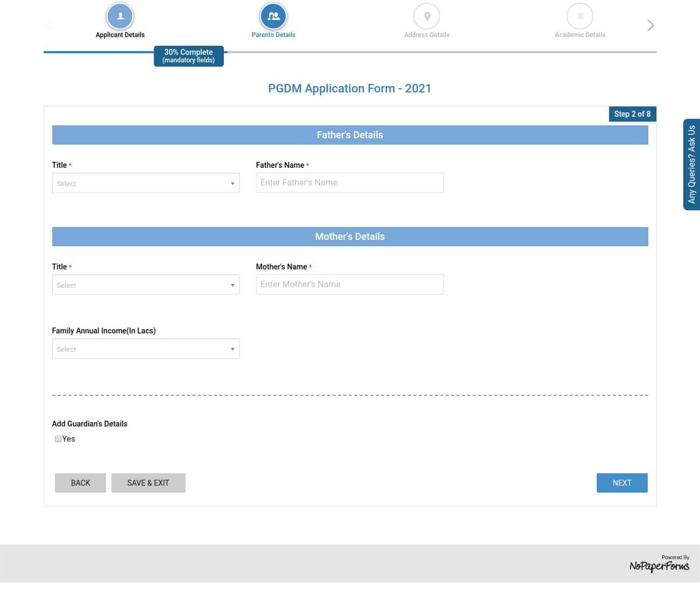Expand the Title dropdown under Mother's Details
Image resolution: width=700 pixels, height=590 pixels.
[145, 285]
